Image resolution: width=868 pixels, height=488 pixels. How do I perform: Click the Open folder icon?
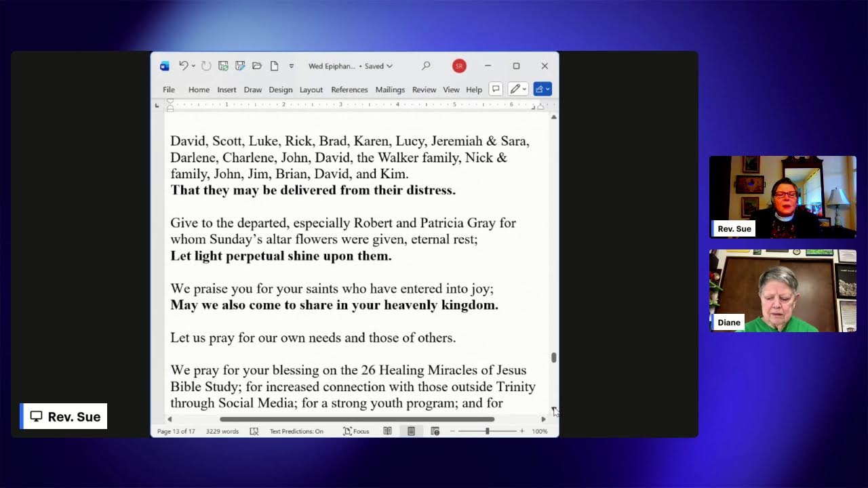257,66
